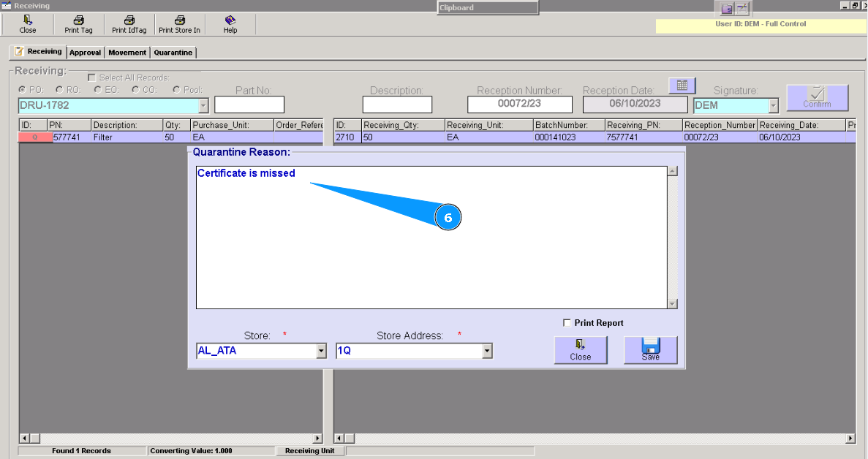Click BatchNumber cell 000141023
Image resolution: width=868 pixels, height=459 pixels.
tap(568, 137)
